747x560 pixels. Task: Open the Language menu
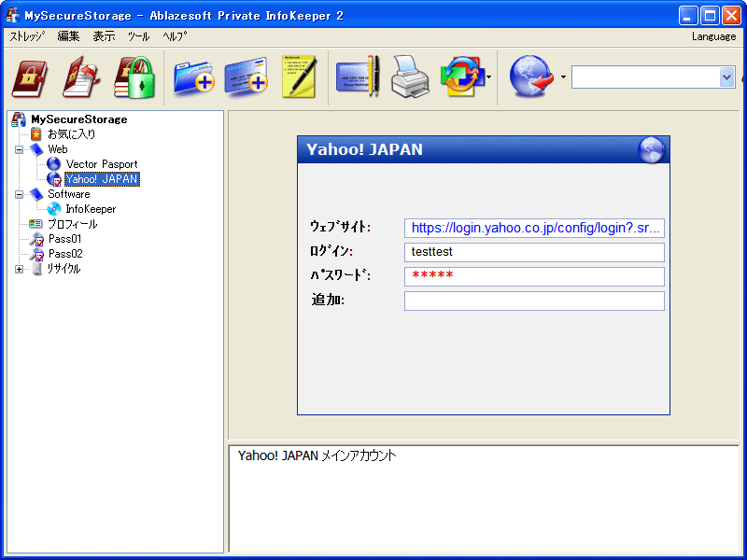pyautogui.click(x=713, y=36)
